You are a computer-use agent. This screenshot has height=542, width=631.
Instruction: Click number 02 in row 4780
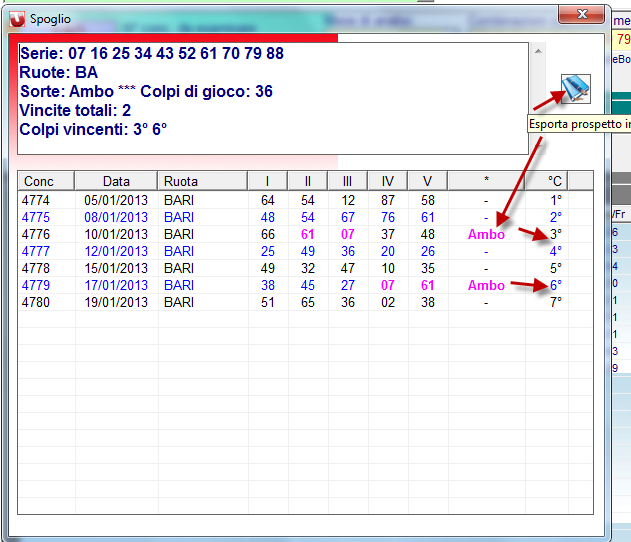click(x=388, y=302)
